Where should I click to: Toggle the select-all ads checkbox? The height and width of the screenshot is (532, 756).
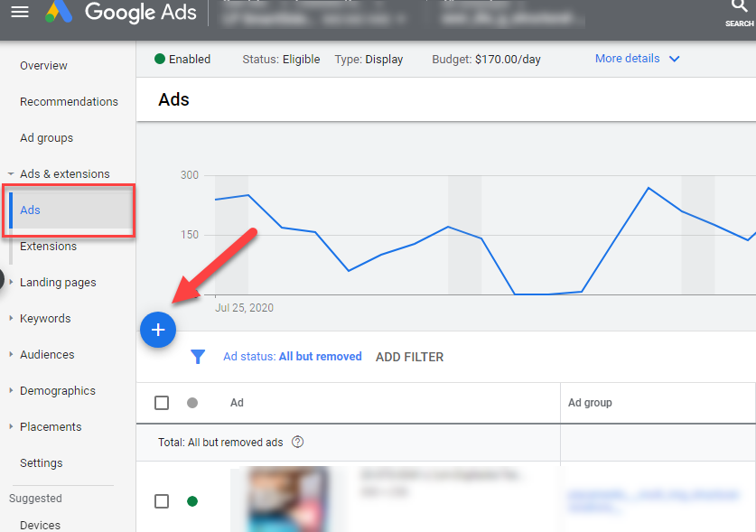162,403
